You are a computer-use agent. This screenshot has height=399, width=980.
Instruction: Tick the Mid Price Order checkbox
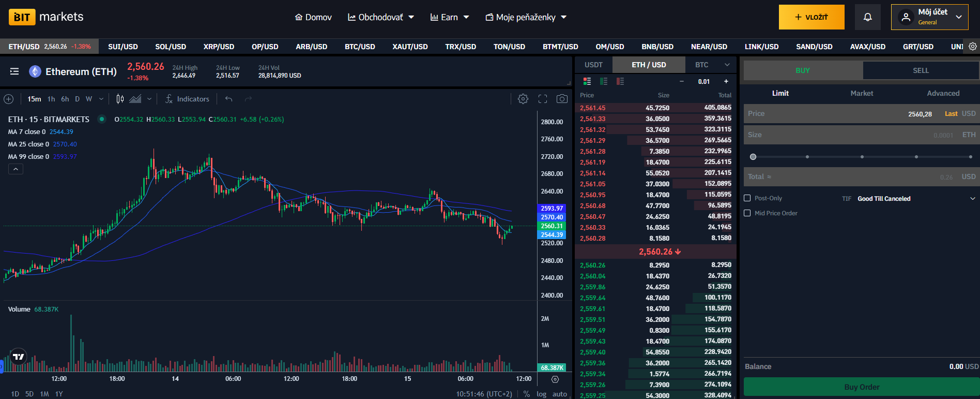[747, 213]
